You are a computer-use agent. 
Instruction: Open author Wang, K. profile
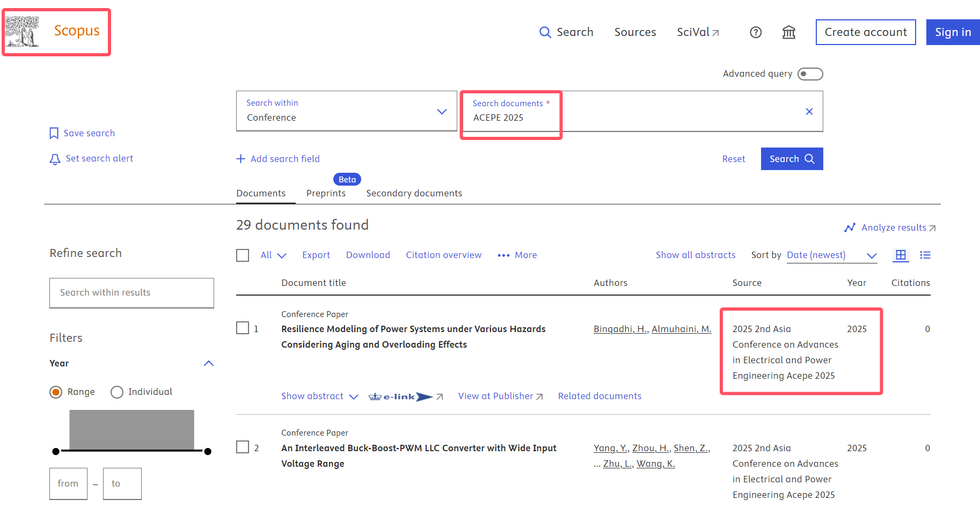tap(656, 464)
